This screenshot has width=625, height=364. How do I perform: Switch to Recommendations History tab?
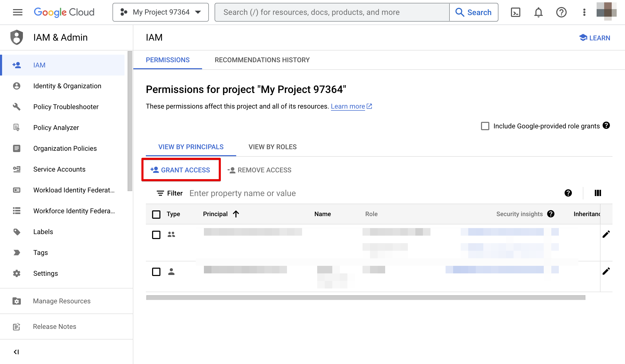click(262, 60)
